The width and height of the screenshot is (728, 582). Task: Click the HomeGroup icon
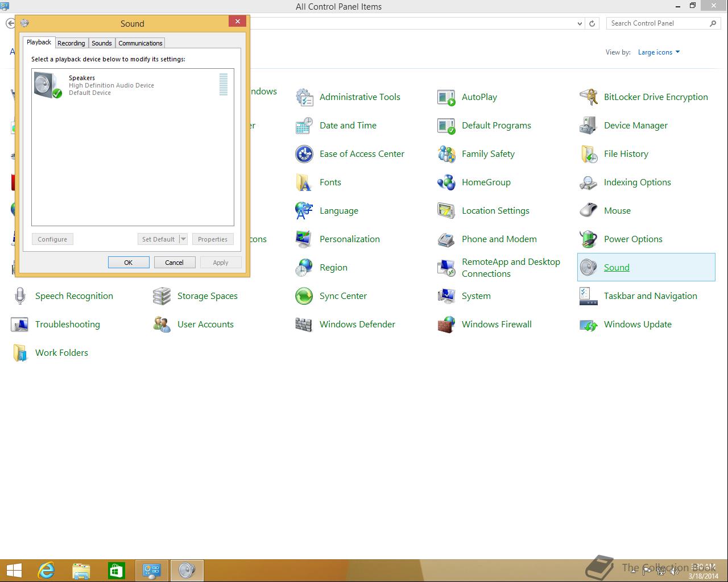click(446, 182)
